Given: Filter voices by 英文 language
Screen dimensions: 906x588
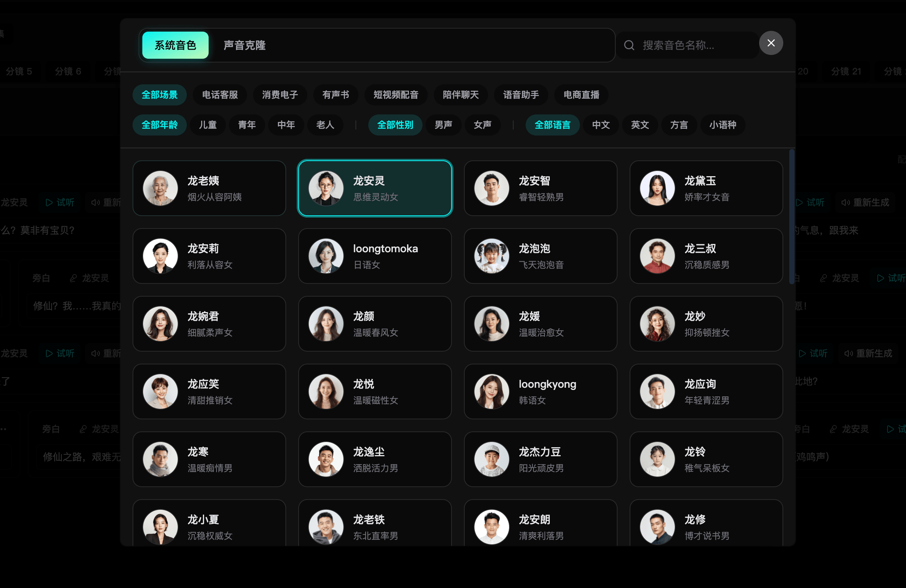Looking at the screenshot, I should coord(640,125).
